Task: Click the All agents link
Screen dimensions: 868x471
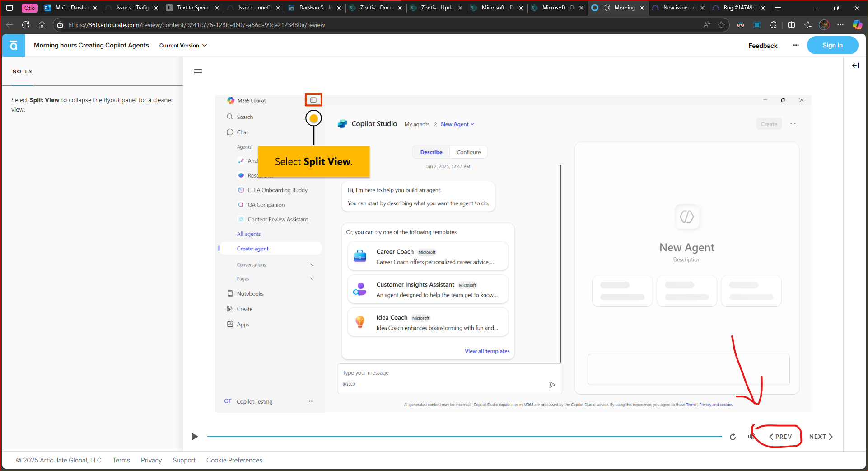Action: click(249, 234)
